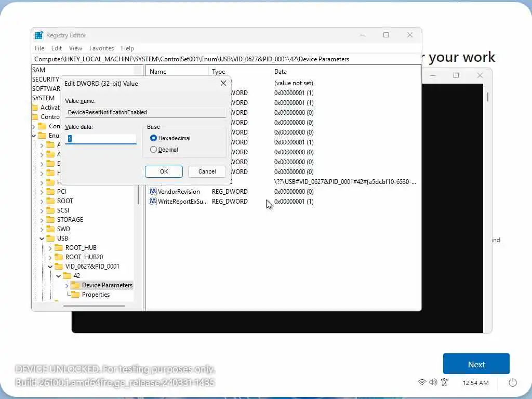Click the tree pane vertical scrollbar
Screen dimensions: 532x399
(138, 195)
